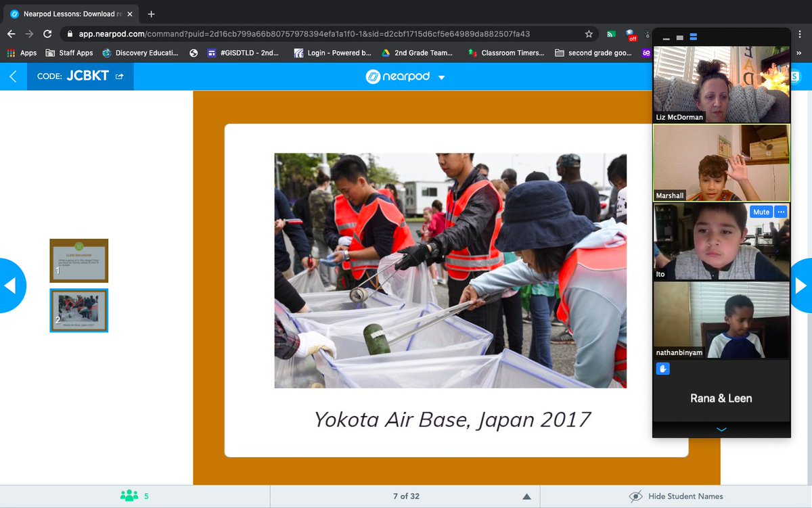This screenshot has height=508, width=812.
Task: Select nathanbinyam video tile
Action: click(721, 320)
